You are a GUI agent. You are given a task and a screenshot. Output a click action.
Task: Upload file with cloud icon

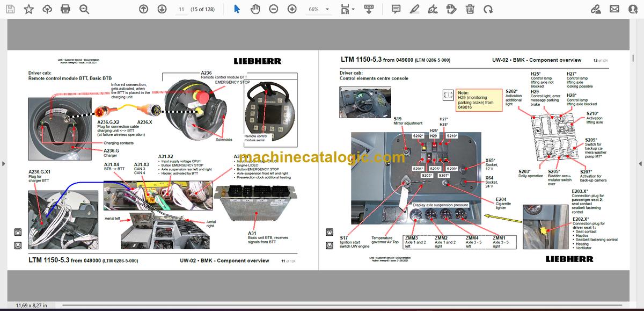tap(47, 9)
